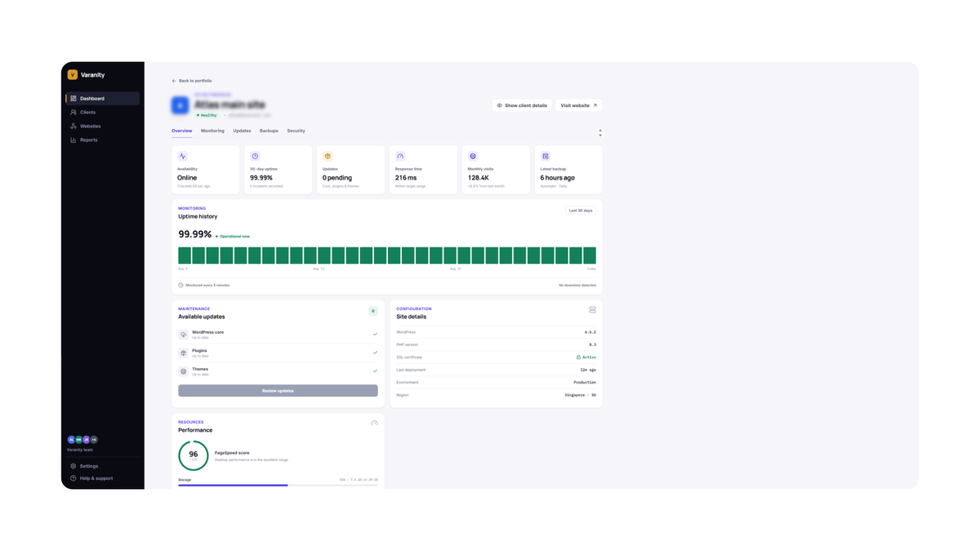Switch to the Updates tab
This screenshot has width=980, height=551.
pos(242,131)
